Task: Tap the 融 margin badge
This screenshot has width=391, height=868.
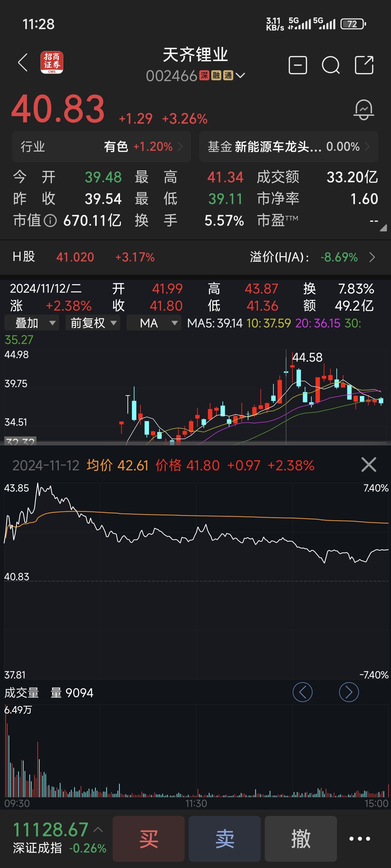Action: (x=216, y=75)
